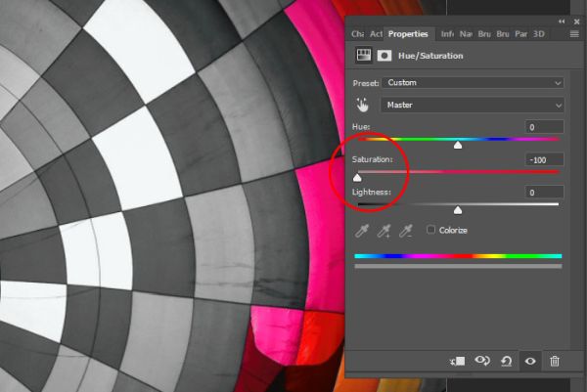Image resolution: width=587 pixels, height=392 pixels.
Task: Switch to the 3D tab
Action: (539, 34)
